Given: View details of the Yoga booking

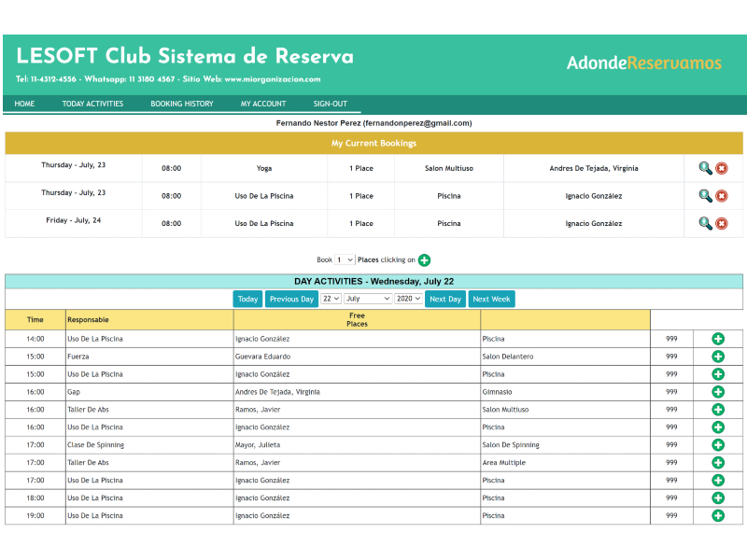Looking at the screenshot, I should [705, 168].
